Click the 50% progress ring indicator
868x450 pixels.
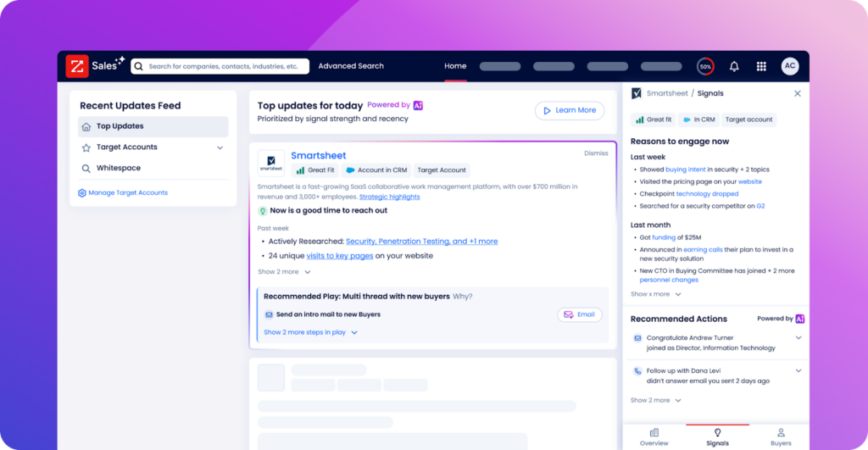click(x=705, y=66)
